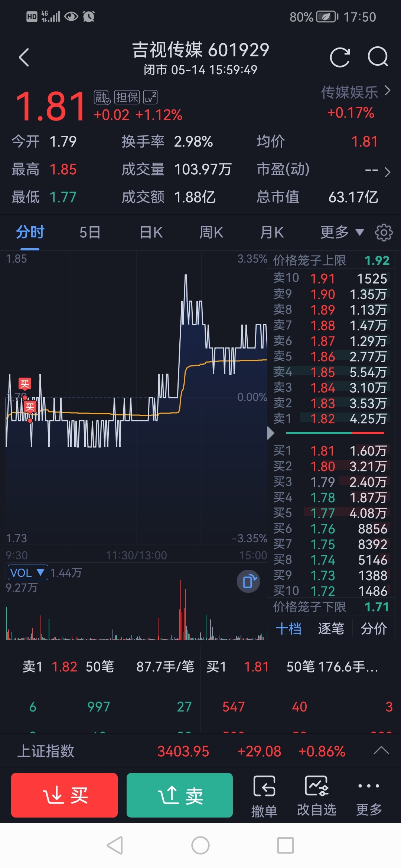Tap the buy-sell ratio bar

(335, 433)
